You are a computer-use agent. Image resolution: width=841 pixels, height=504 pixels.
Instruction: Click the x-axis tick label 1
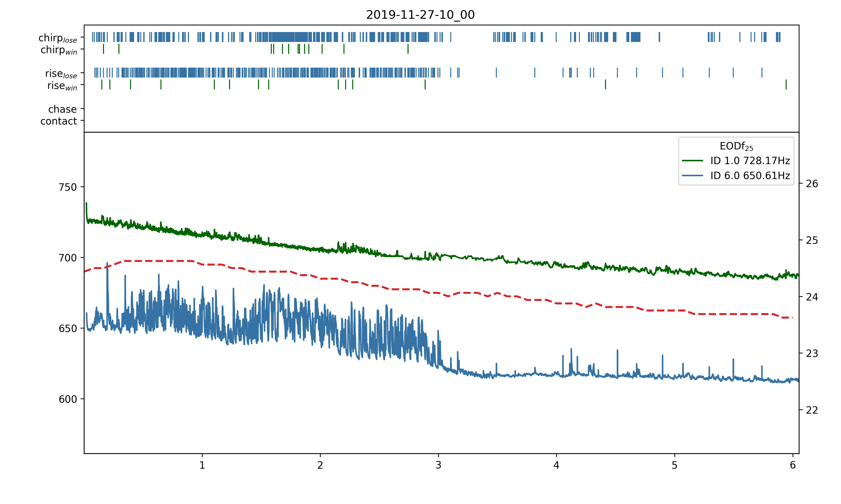(202, 465)
